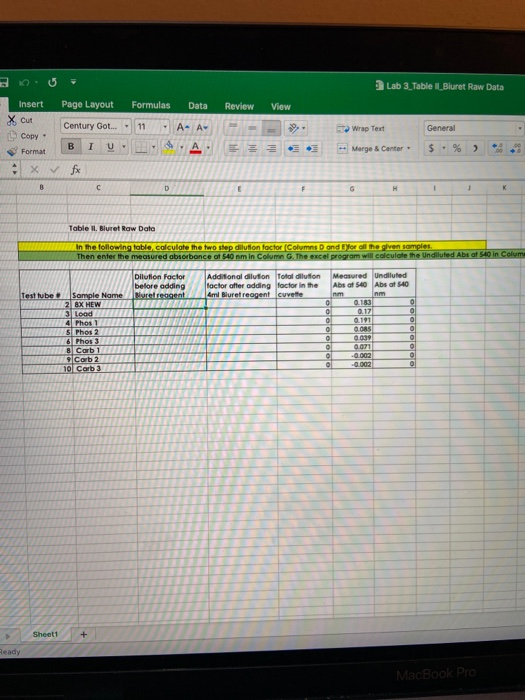The width and height of the screenshot is (525, 700).
Task: Select the Review tab
Action: point(239,106)
